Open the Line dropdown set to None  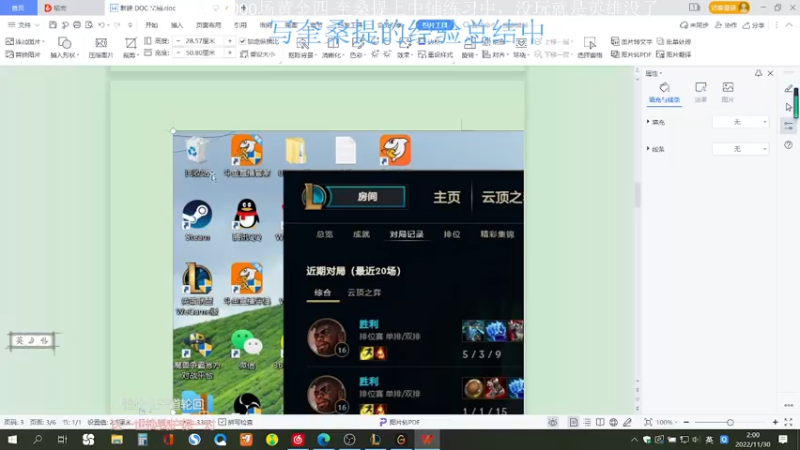coord(740,149)
